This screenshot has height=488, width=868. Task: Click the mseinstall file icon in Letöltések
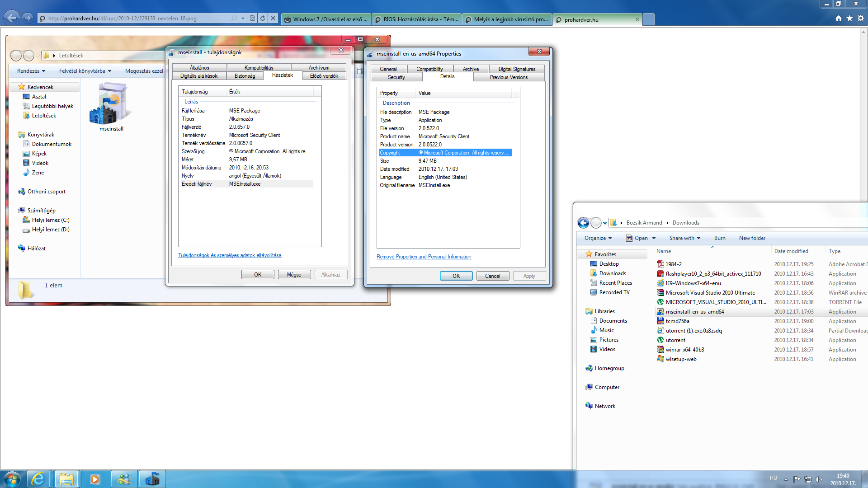[x=111, y=104]
